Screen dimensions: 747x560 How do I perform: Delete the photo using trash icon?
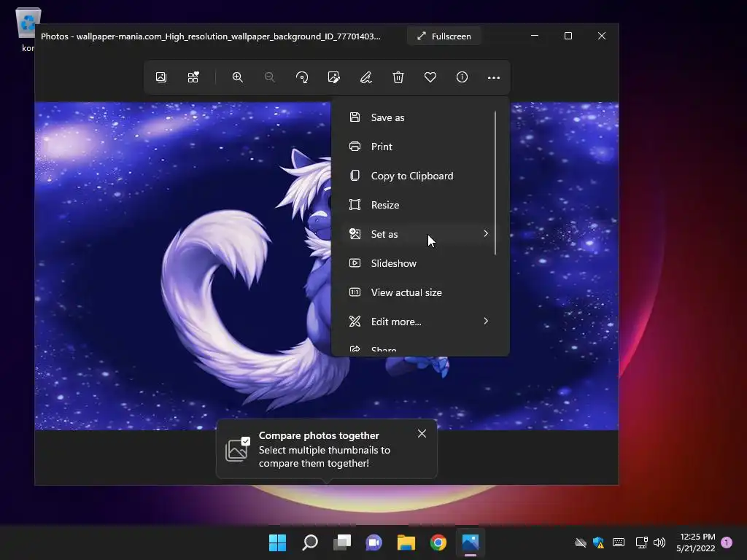398,77
